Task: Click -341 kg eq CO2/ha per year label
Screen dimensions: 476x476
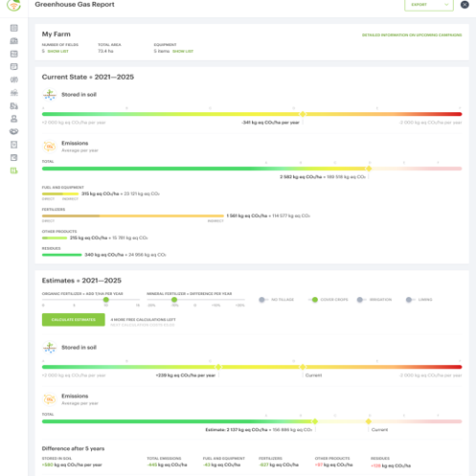Action: [x=271, y=123]
